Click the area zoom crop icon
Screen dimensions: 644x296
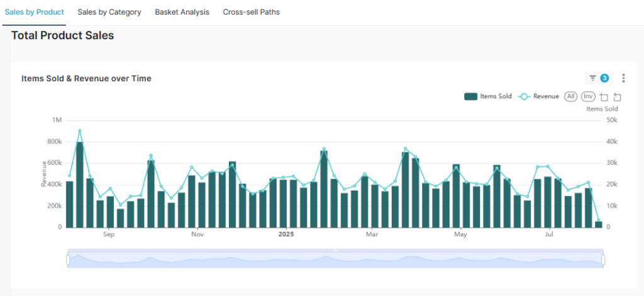[x=604, y=97]
